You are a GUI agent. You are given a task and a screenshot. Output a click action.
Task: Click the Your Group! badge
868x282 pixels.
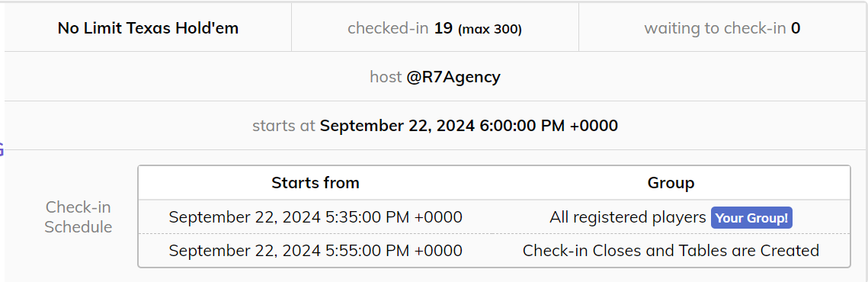(x=751, y=218)
